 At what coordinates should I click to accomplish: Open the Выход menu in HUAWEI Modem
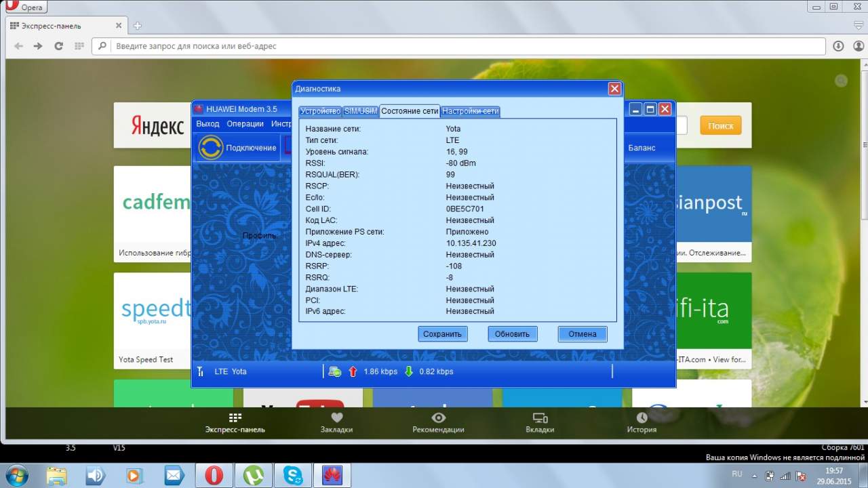[208, 124]
